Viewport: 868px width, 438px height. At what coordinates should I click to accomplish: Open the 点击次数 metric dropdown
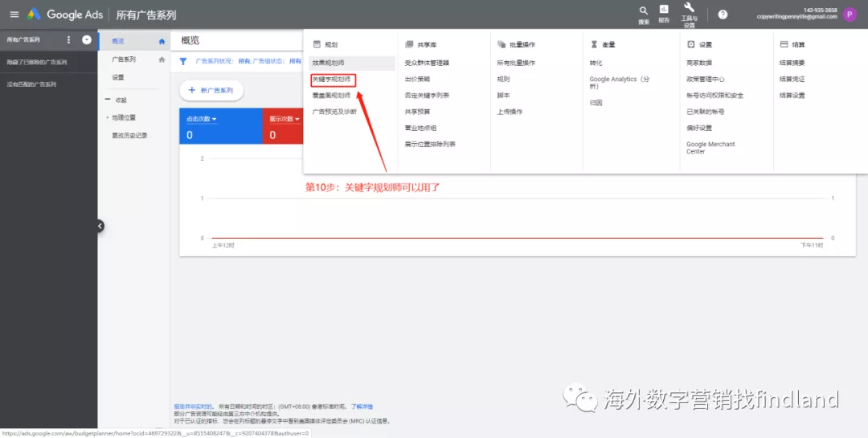[202, 119]
